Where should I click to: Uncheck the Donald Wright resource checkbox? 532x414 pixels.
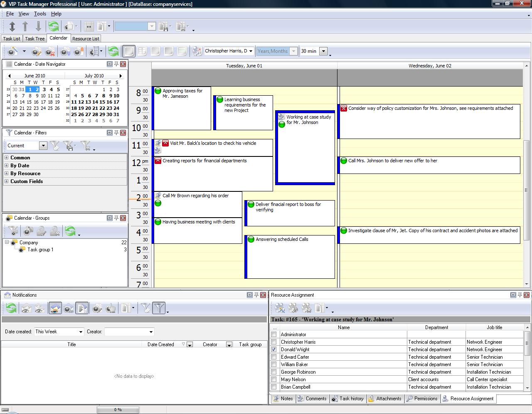tap(273, 350)
